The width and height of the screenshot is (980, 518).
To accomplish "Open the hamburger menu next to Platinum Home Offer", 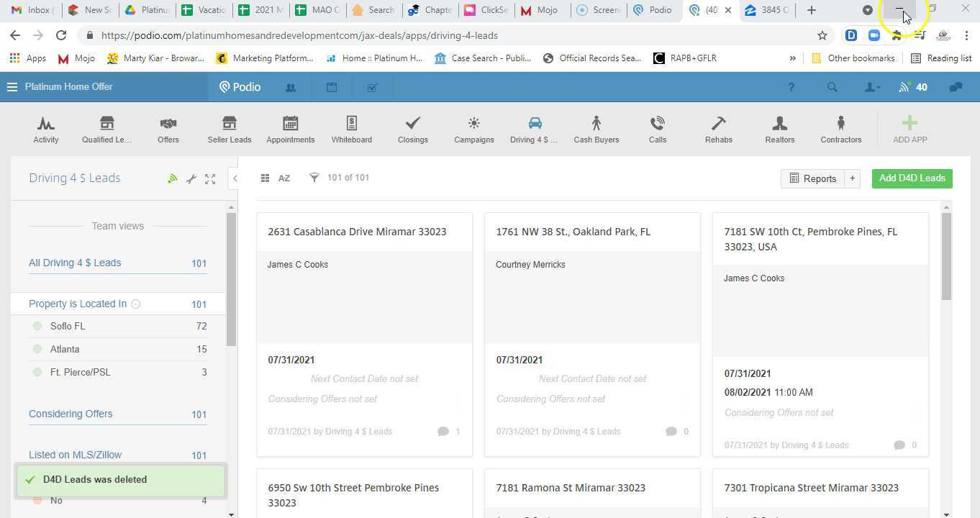I will (x=12, y=86).
